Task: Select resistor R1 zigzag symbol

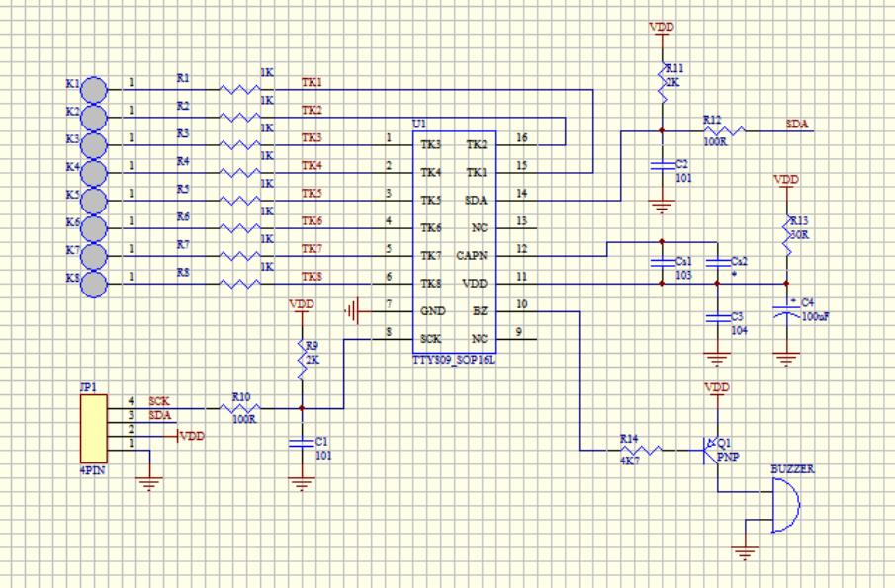Action: (x=240, y=90)
